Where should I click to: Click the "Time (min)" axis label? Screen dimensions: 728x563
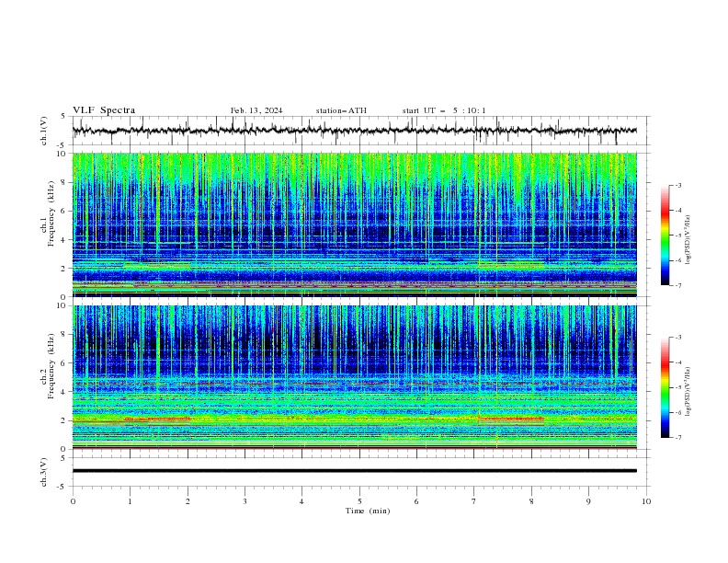point(368,511)
